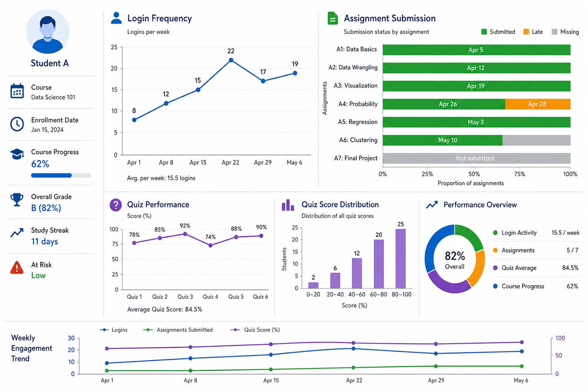Select the Apr 1 login data point labeled 8
This screenshot has width=588, height=392.
pos(134,120)
